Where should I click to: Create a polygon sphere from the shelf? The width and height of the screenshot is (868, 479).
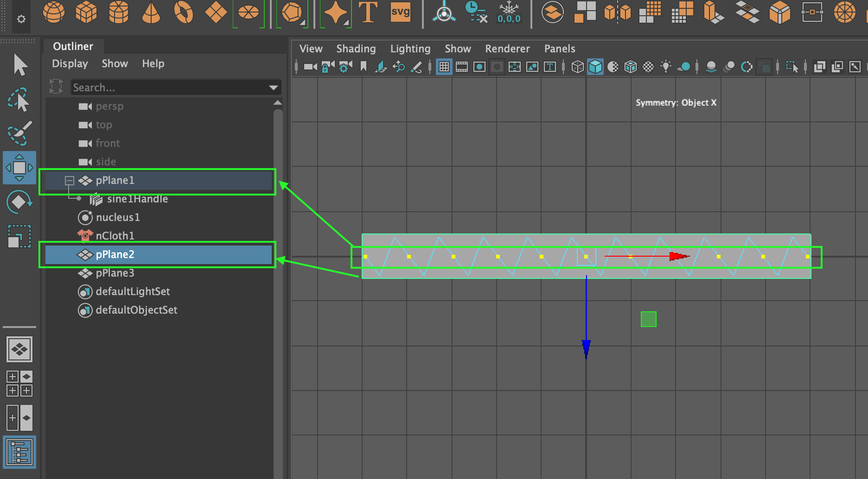[x=54, y=12]
